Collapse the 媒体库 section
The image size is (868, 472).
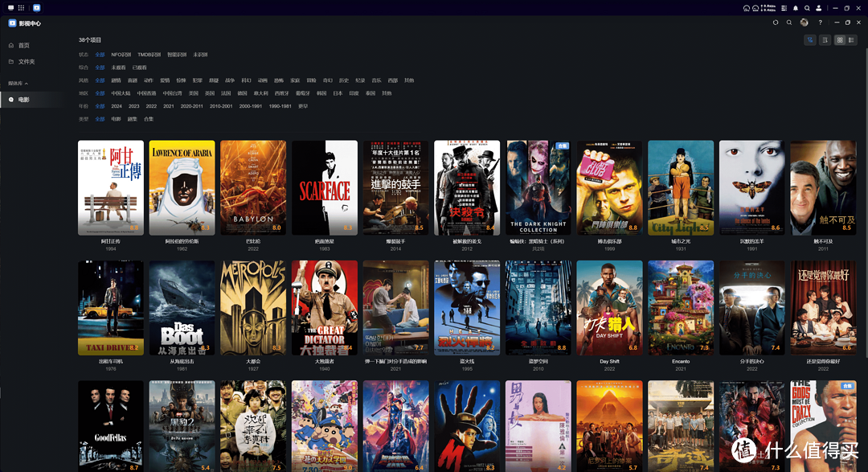click(18, 83)
